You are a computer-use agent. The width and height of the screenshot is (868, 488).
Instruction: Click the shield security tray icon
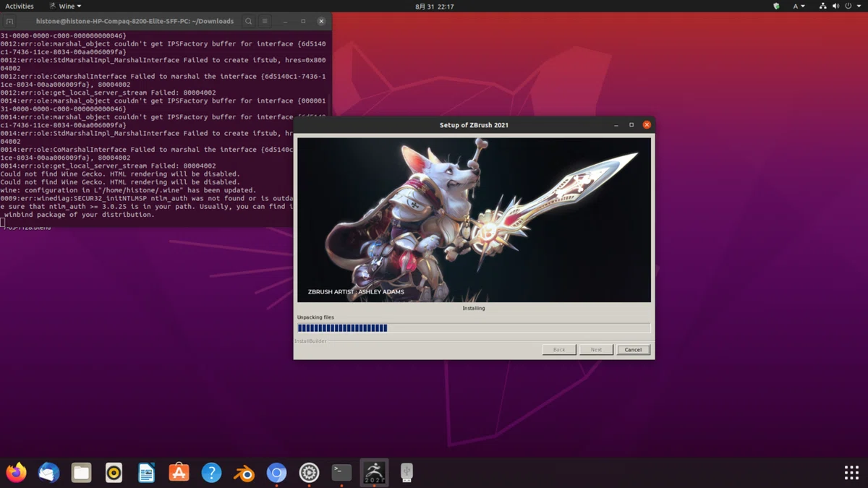[x=776, y=6]
